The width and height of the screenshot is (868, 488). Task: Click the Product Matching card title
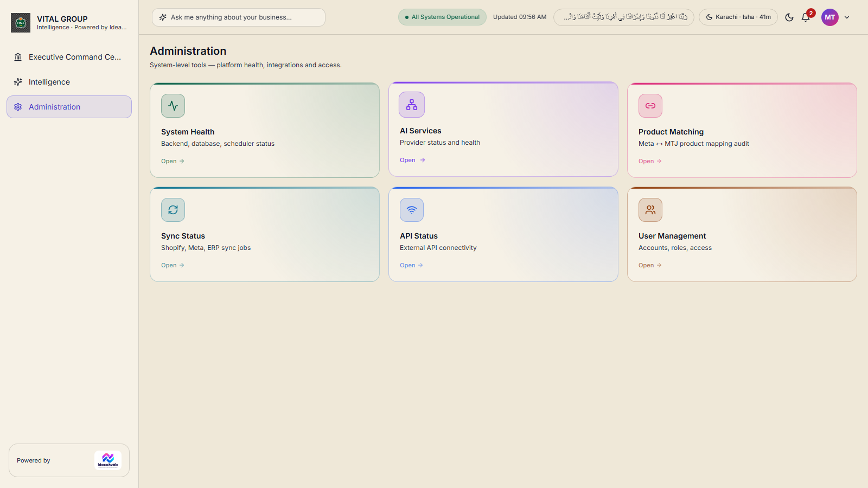pyautogui.click(x=671, y=132)
